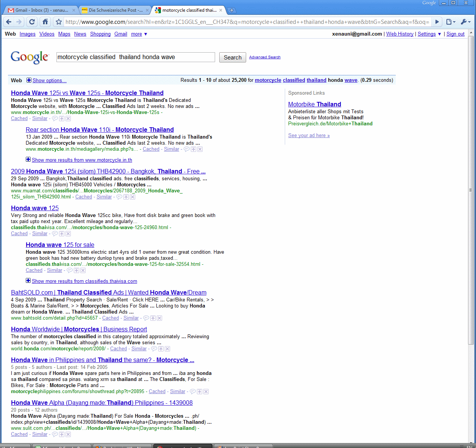Open Google Shopping
Screen dimensions: 476x448
pos(100,34)
